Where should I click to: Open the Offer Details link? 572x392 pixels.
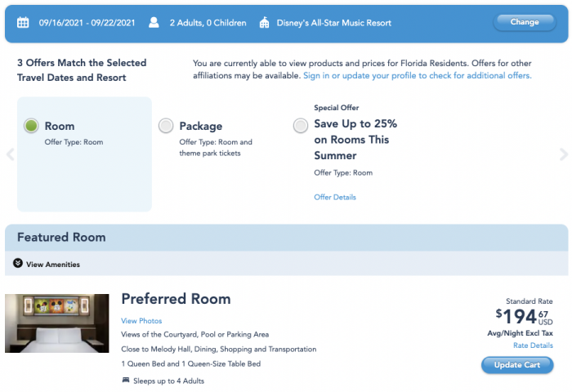point(335,198)
